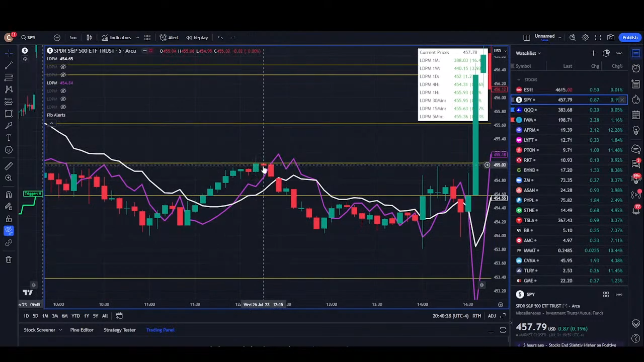Toggle hide all drawings eye icon
The height and width of the screenshot is (362, 644).
(9, 231)
